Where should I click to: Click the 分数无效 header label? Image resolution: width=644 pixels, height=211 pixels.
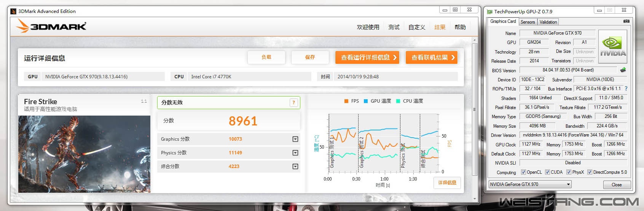[x=172, y=102]
